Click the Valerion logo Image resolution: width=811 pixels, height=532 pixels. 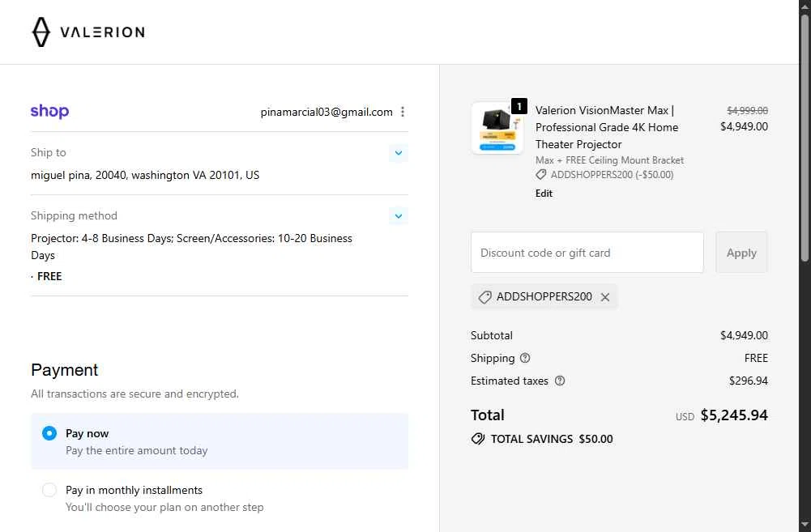coord(88,32)
